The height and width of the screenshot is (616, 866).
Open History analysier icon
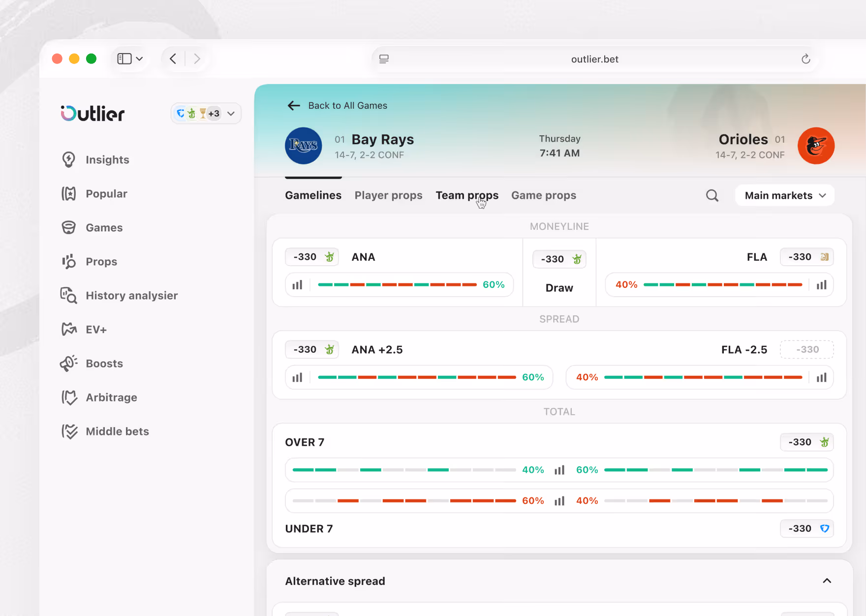tap(69, 296)
